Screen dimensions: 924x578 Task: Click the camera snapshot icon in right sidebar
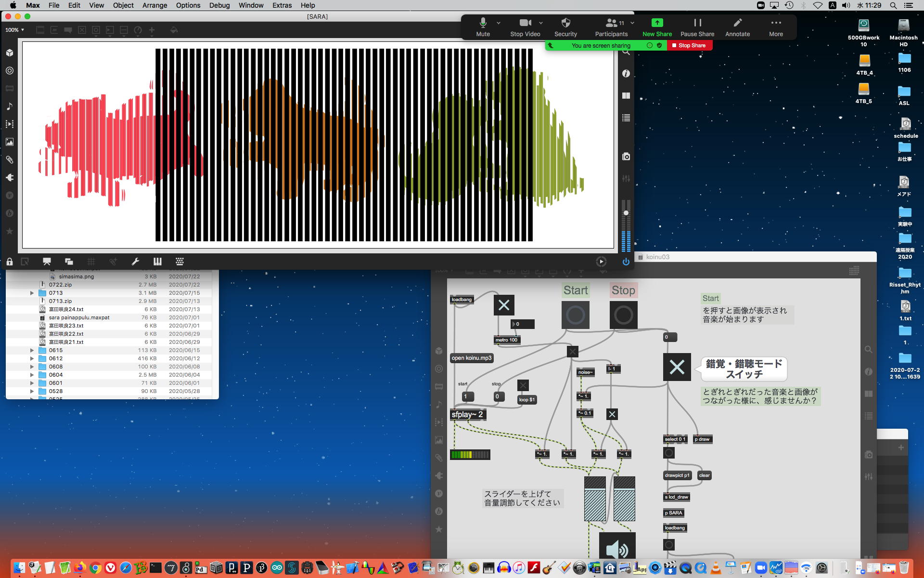pos(626,157)
